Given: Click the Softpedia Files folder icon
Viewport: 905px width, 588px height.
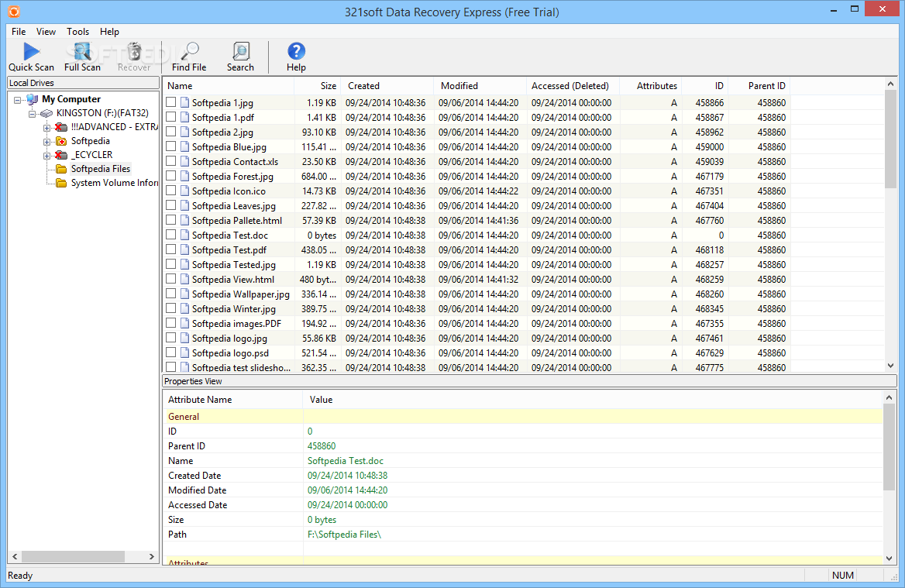Looking at the screenshot, I should click(61, 169).
